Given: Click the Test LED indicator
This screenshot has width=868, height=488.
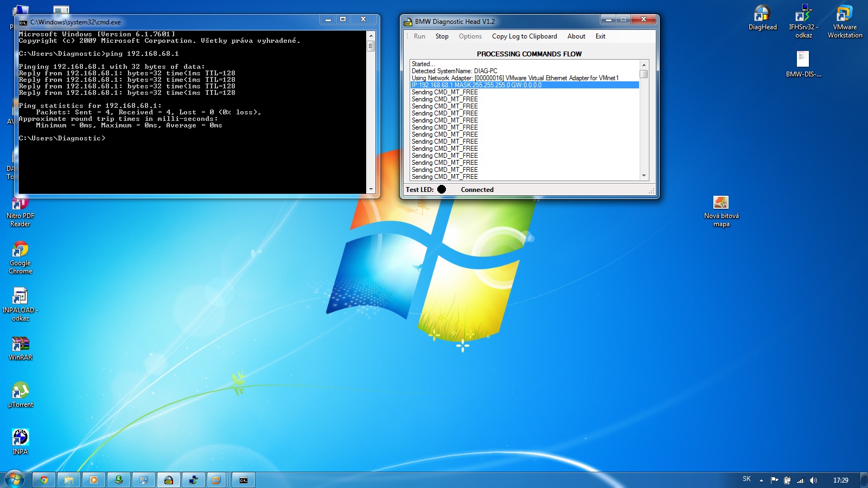Looking at the screenshot, I should click(x=442, y=189).
